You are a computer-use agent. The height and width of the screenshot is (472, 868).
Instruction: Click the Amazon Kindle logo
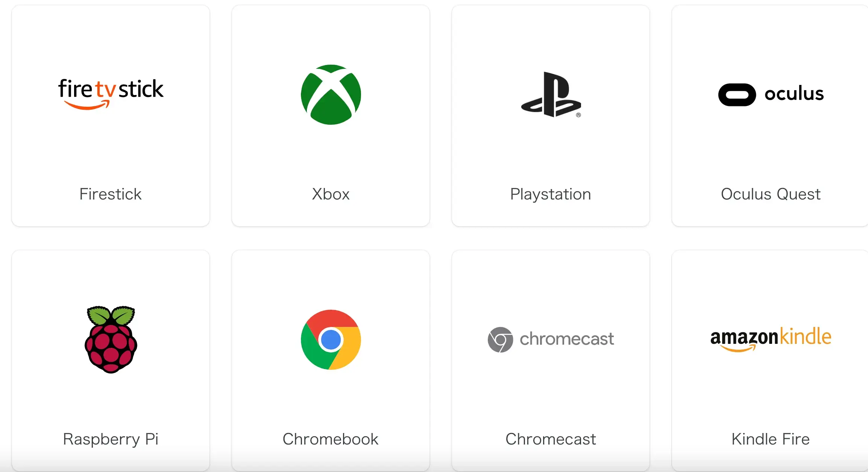click(771, 339)
